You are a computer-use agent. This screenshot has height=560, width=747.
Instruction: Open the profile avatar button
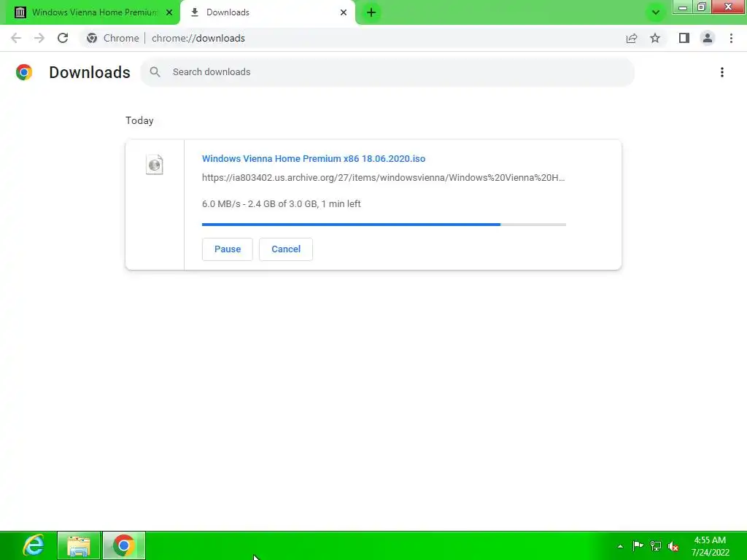[708, 38]
